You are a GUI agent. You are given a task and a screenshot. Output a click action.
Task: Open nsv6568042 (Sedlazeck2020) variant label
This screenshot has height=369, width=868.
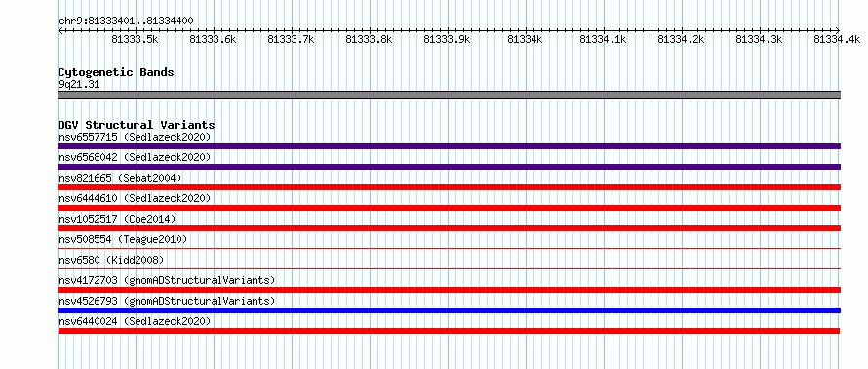(135, 157)
